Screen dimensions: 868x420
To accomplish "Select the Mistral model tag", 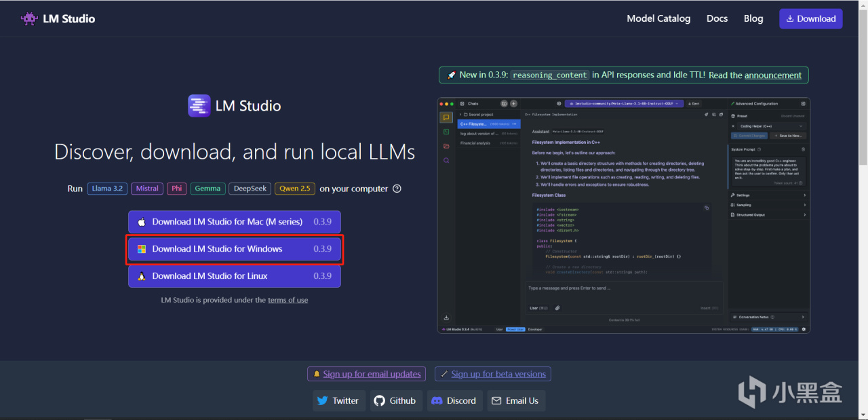I will point(147,189).
